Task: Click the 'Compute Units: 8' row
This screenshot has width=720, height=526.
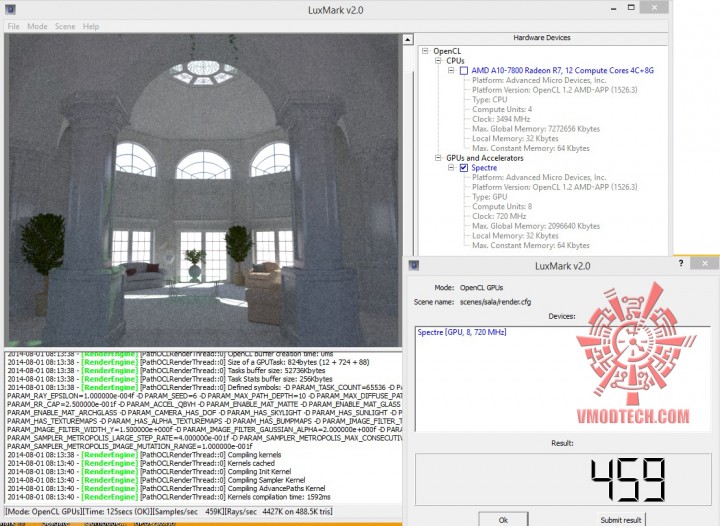Action: pyautogui.click(x=502, y=207)
